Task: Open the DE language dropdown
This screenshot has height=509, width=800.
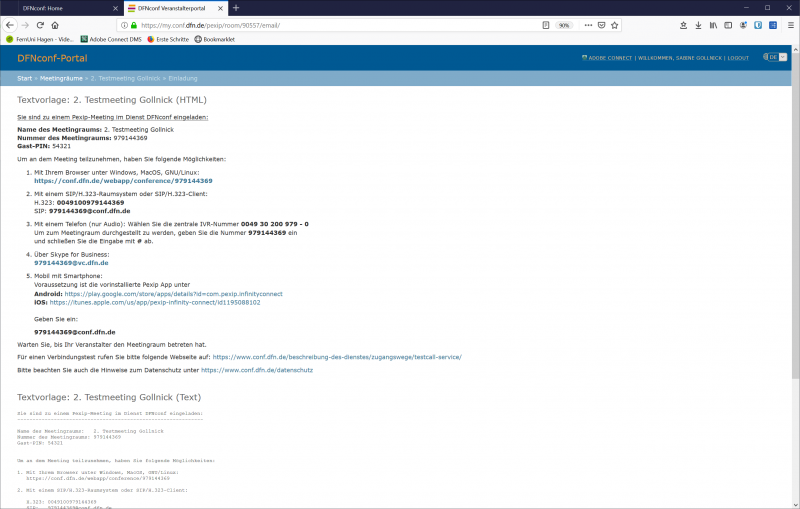Action: tap(778, 57)
